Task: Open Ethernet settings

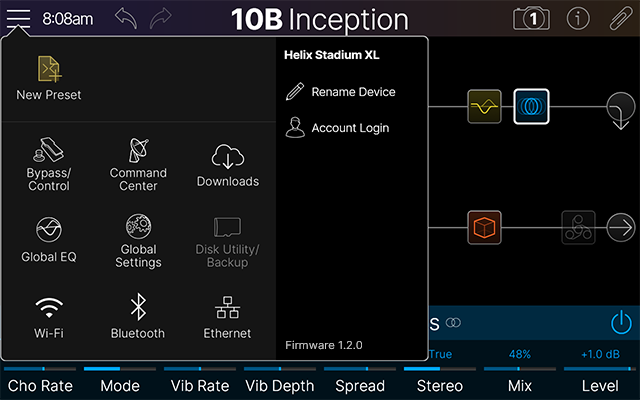Action: (x=227, y=317)
